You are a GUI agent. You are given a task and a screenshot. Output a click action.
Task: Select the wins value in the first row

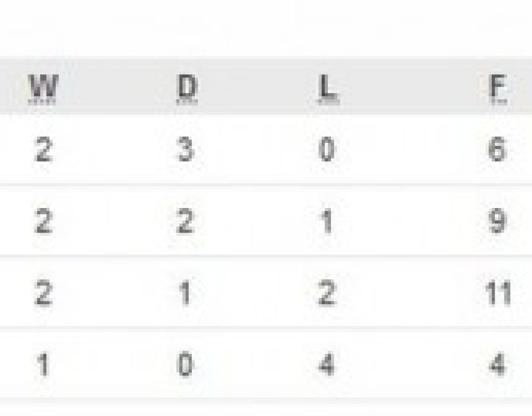pyautogui.click(x=44, y=150)
